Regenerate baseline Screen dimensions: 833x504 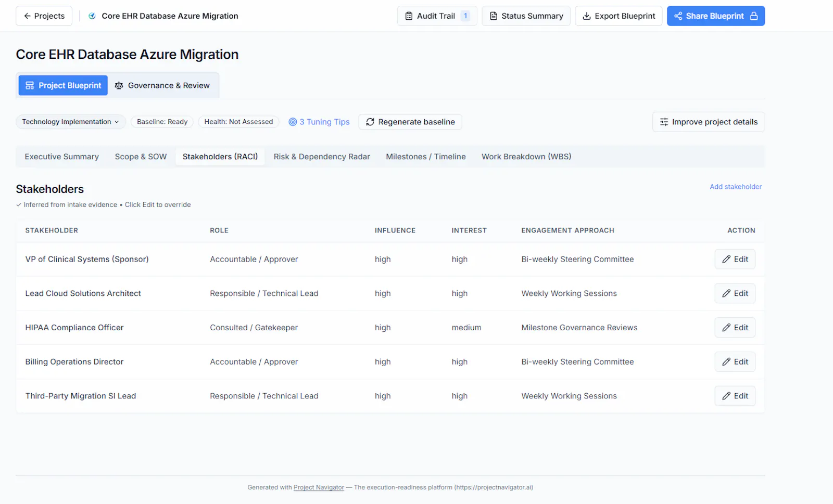410,122
